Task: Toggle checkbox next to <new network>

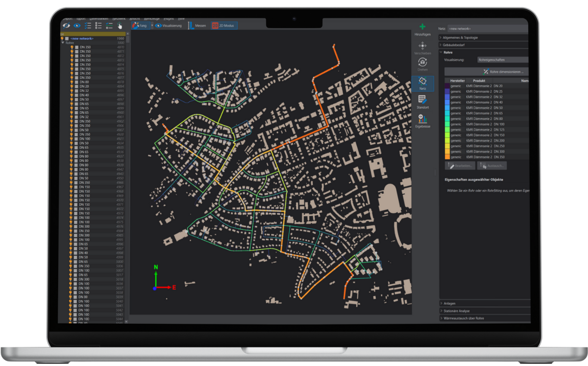Action: coord(67,39)
